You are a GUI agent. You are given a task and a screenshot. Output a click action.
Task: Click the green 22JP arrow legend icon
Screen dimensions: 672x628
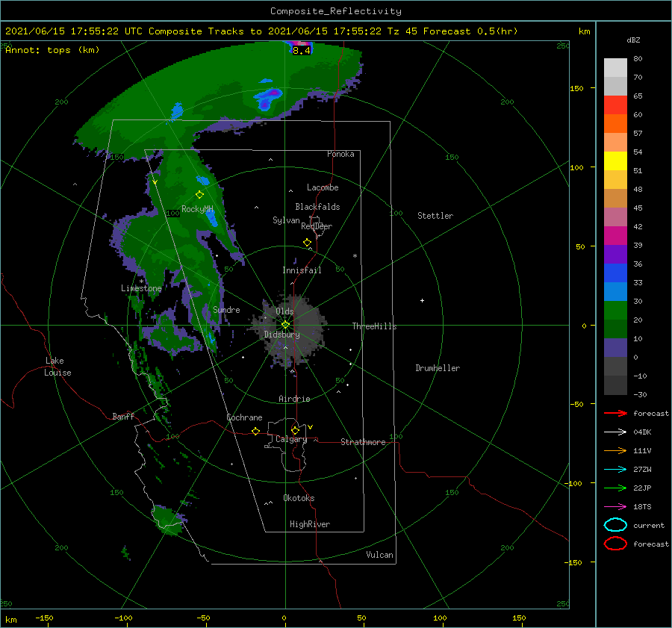(x=615, y=488)
